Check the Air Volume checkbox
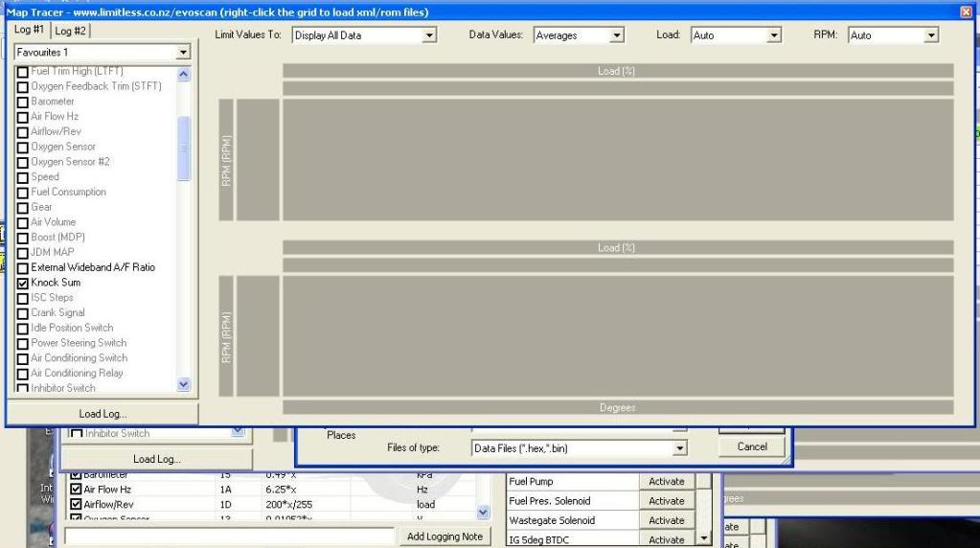Screen dimensions: 980x548 pos(22,222)
